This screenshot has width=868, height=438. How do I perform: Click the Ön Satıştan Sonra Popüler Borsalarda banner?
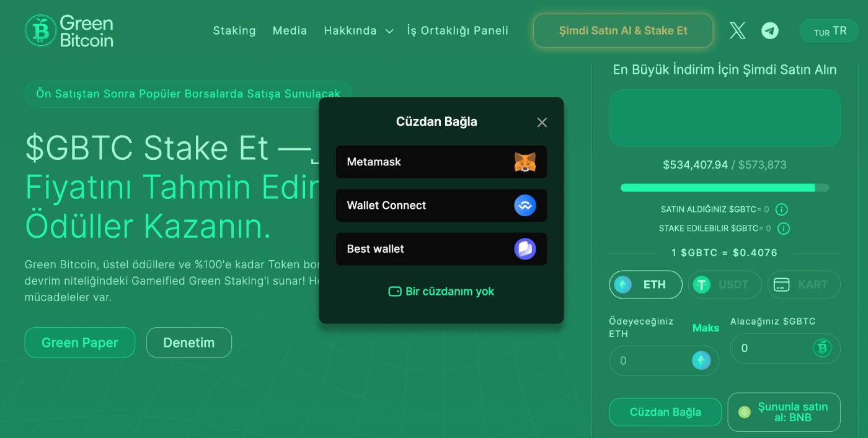pyautogui.click(x=188, y=94)
